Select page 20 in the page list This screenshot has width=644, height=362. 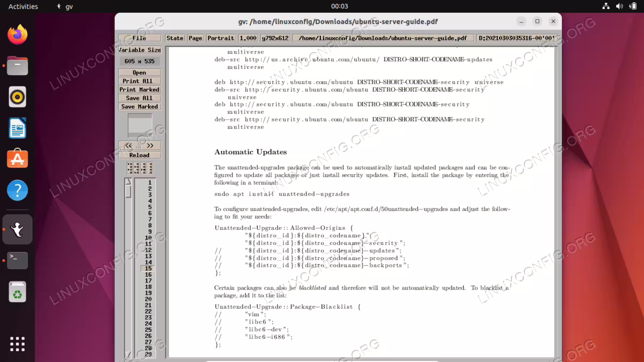point(149,299)
